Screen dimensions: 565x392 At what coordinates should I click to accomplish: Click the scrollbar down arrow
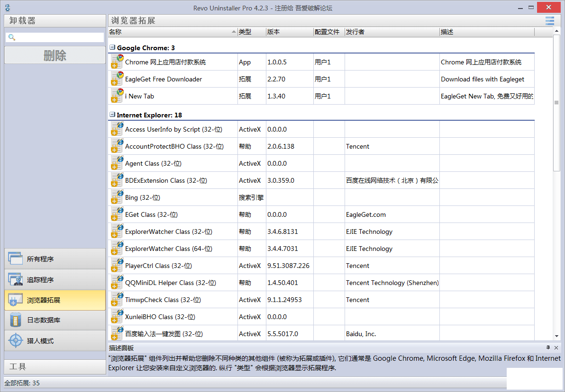(x=557, y=336)
